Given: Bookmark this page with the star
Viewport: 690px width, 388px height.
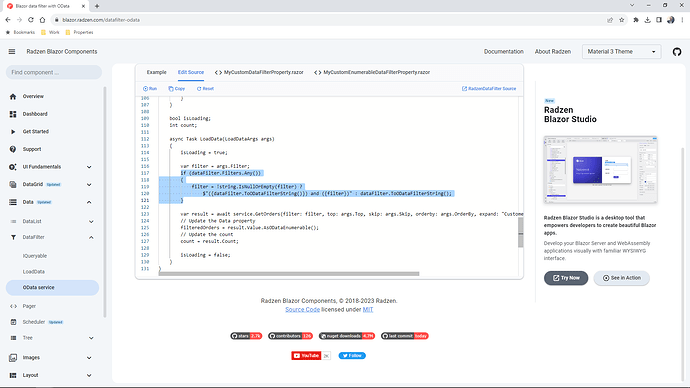Looking at the screenshot, I should [621, 20].
